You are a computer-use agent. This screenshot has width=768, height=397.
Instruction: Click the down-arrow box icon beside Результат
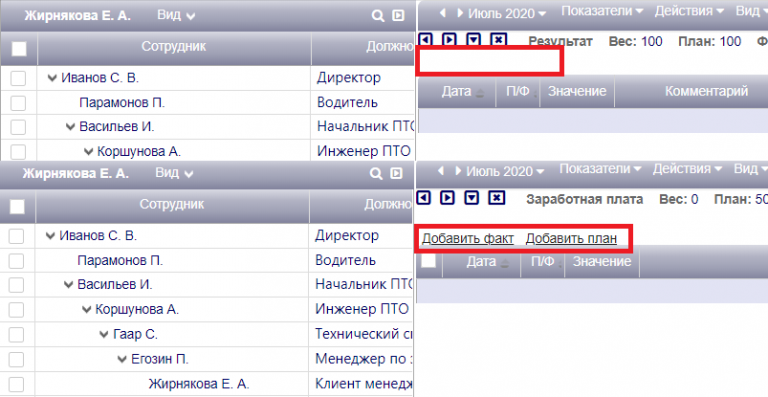pyautogui.click(x=473, y=39)
